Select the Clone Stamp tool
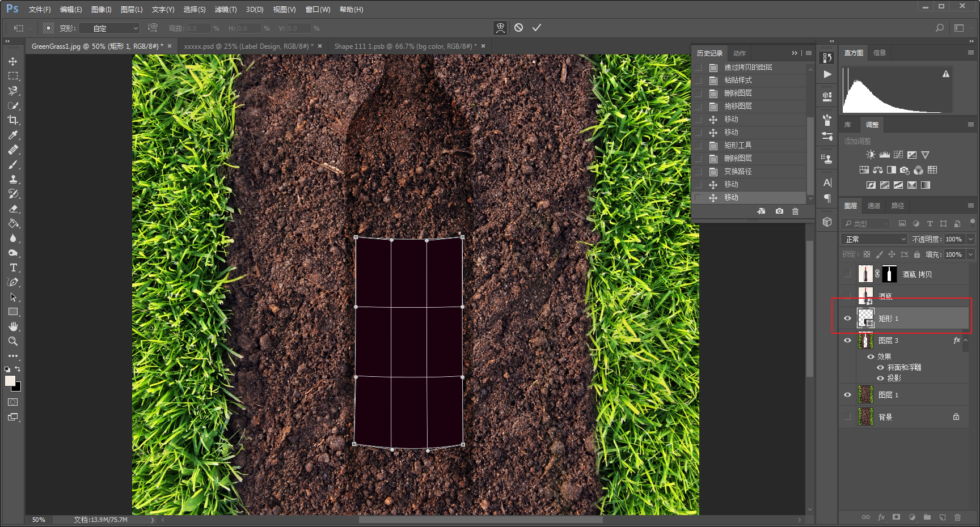Image resolution: width=980 pixels, height=527 pixels. pos(13,179)
